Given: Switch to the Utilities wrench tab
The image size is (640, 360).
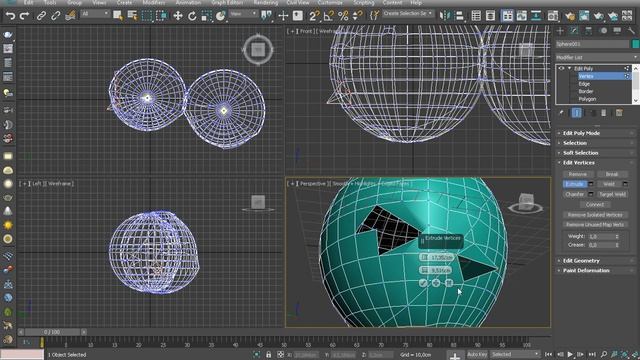Looking at the screenshot, I should click(x=631, y=31).
